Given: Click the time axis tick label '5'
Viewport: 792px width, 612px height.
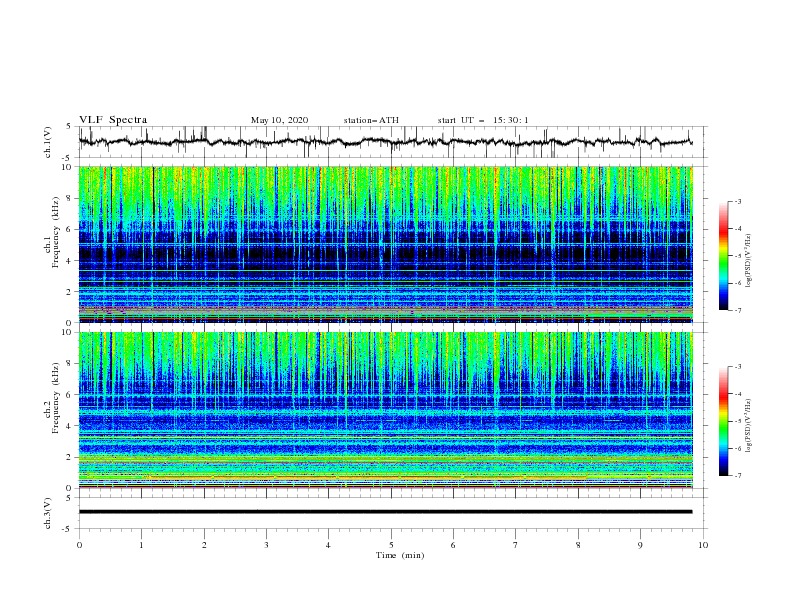Looking at the screenshot, I should (391, 545).
